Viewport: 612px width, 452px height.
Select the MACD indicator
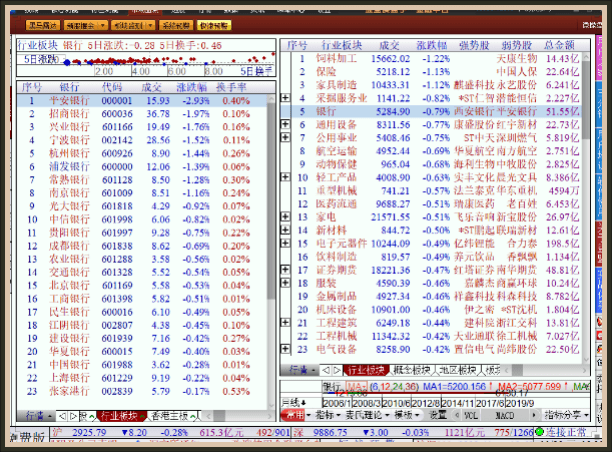(504, 415)
